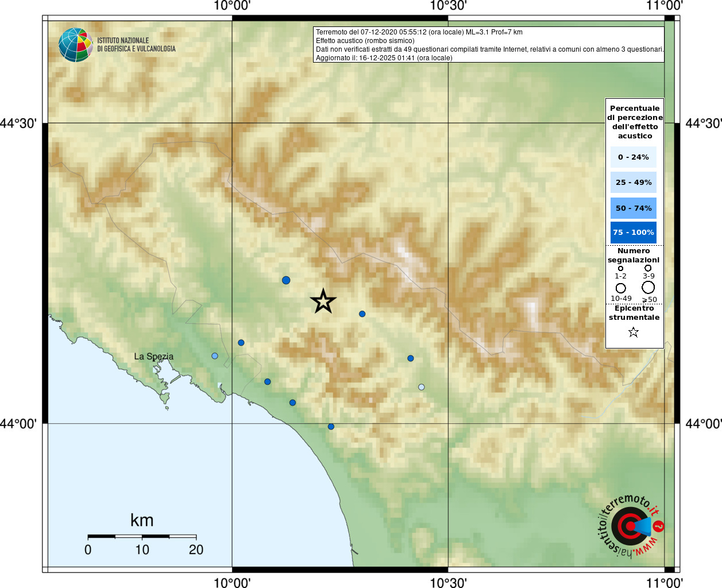Viewport: 722px width, 588px height.
Task: Click the INGV globe logo
Action: (x=75, y=45)
